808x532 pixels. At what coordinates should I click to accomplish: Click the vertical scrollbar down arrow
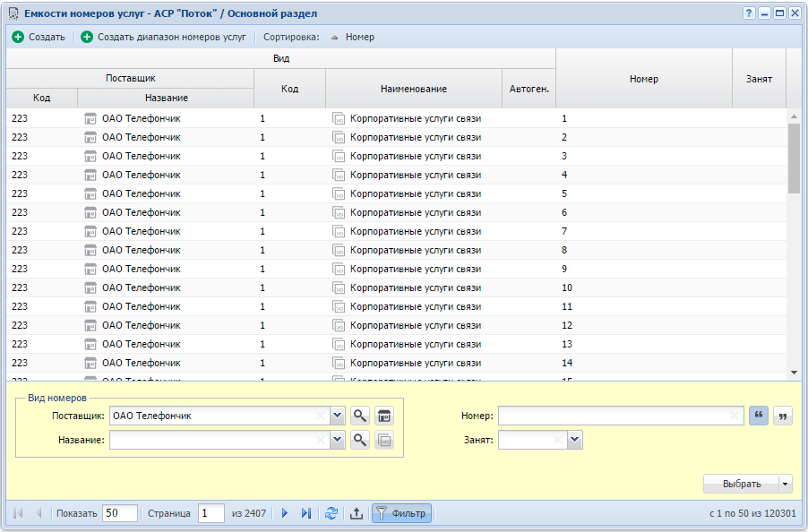794,373
